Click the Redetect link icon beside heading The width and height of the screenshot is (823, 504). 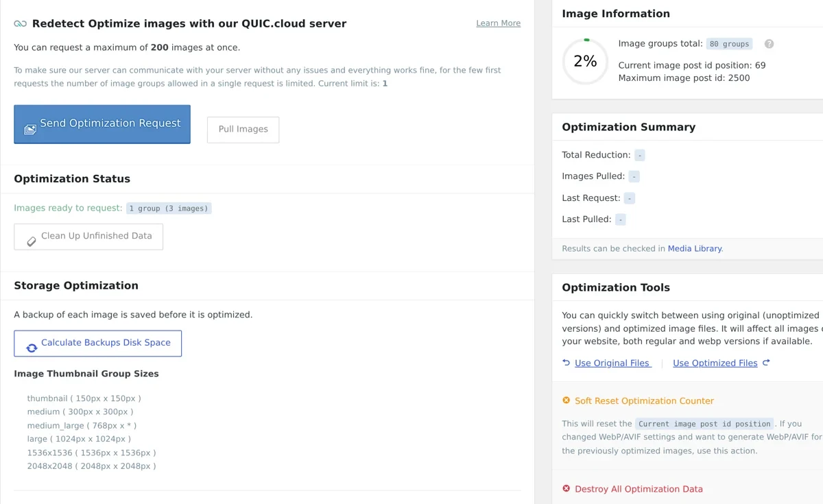pos(21,23)
